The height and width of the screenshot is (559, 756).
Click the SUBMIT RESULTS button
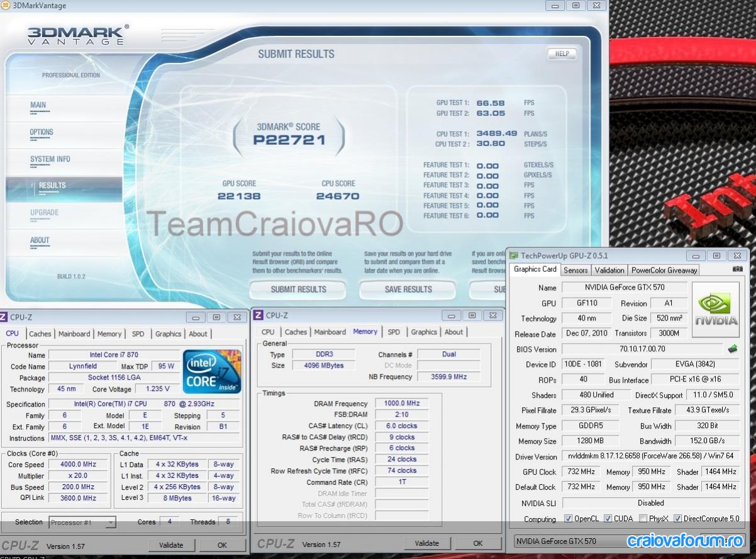point(298,290)
